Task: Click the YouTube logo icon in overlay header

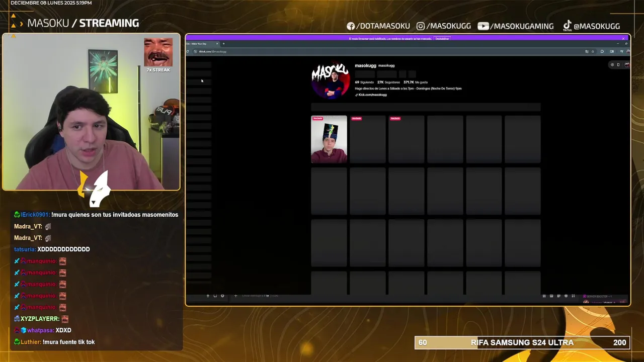Action: (x=483, y=26)
